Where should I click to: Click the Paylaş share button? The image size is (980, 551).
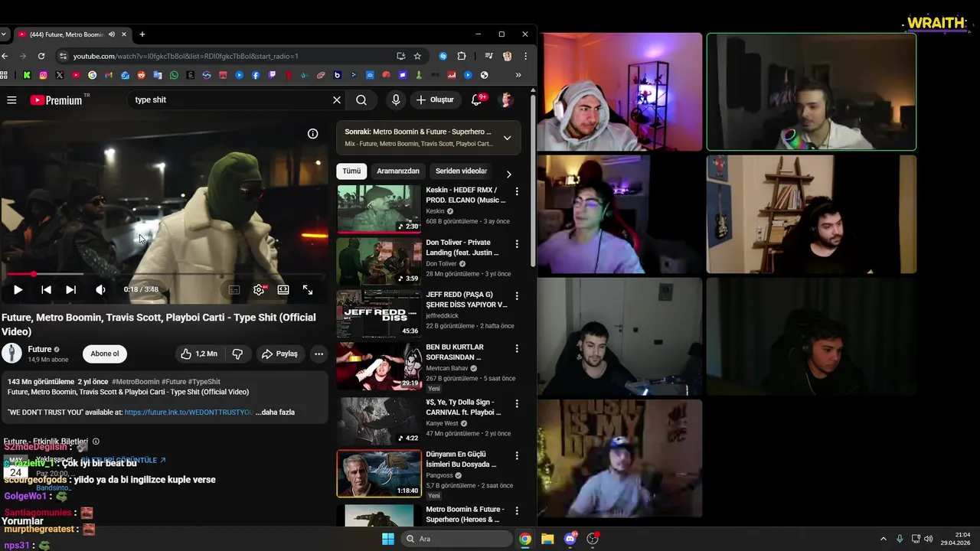click(x=279, y=354)
